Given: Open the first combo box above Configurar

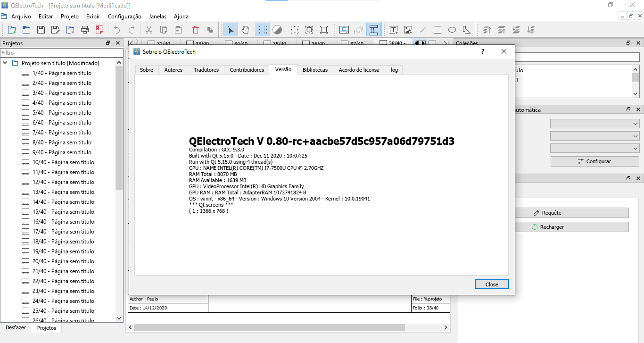Looking at the screenshot, I should 594,124.
